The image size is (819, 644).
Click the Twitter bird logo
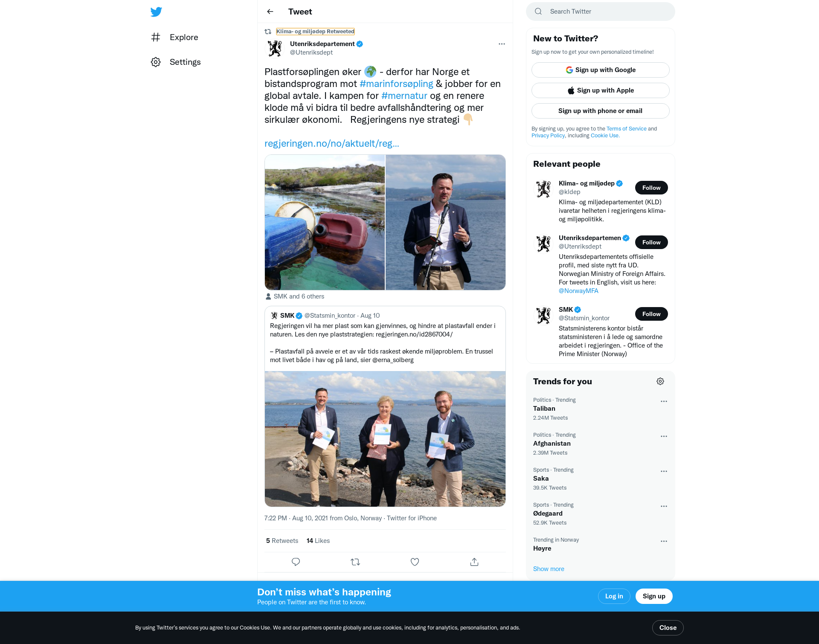(156, 12)
